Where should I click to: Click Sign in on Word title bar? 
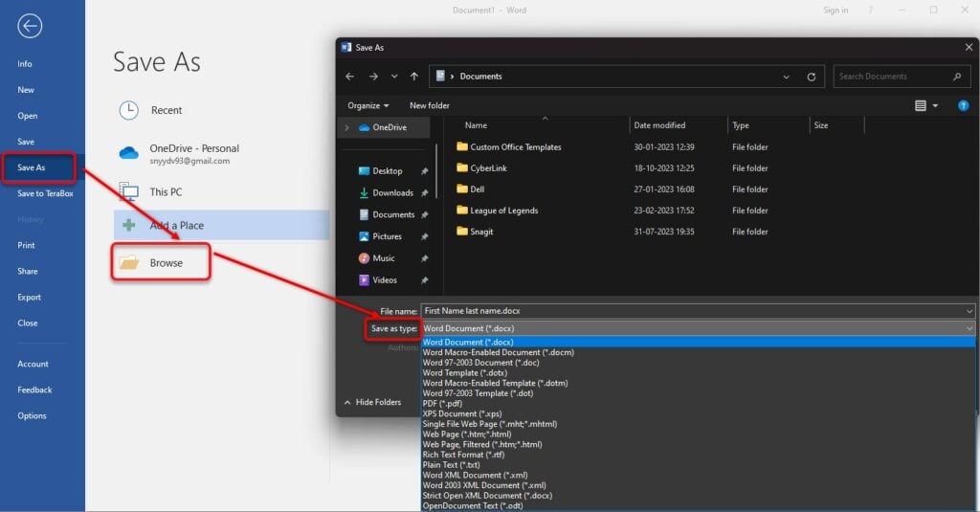click(x=835, y=10)
